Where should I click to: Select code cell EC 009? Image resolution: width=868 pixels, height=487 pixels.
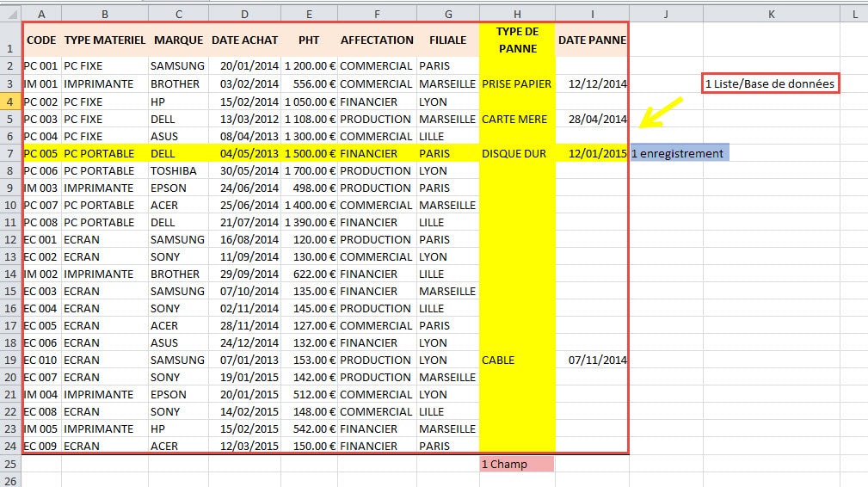pyautogui.click(x=41, y=446)
